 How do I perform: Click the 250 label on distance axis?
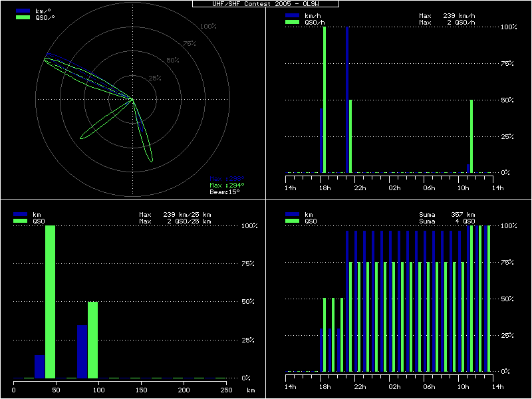pos(226,390)
